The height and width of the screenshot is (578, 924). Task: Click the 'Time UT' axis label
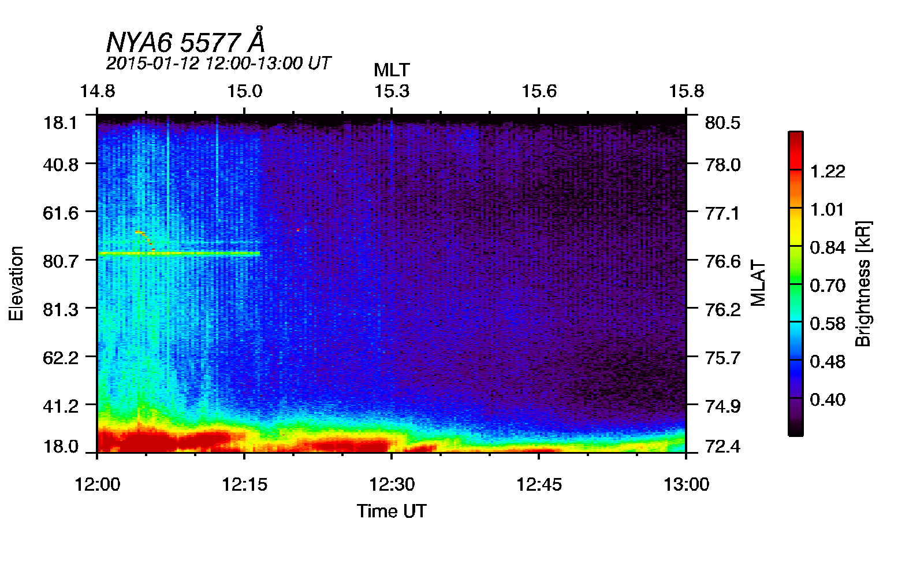click(392, 511)
